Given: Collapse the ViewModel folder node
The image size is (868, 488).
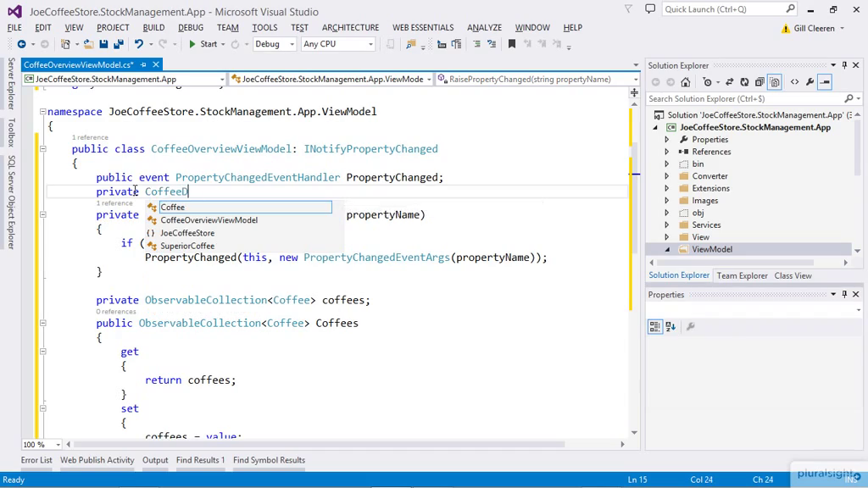Looking at the screenshot, I should pyautogui.click(x=667, y=250).
